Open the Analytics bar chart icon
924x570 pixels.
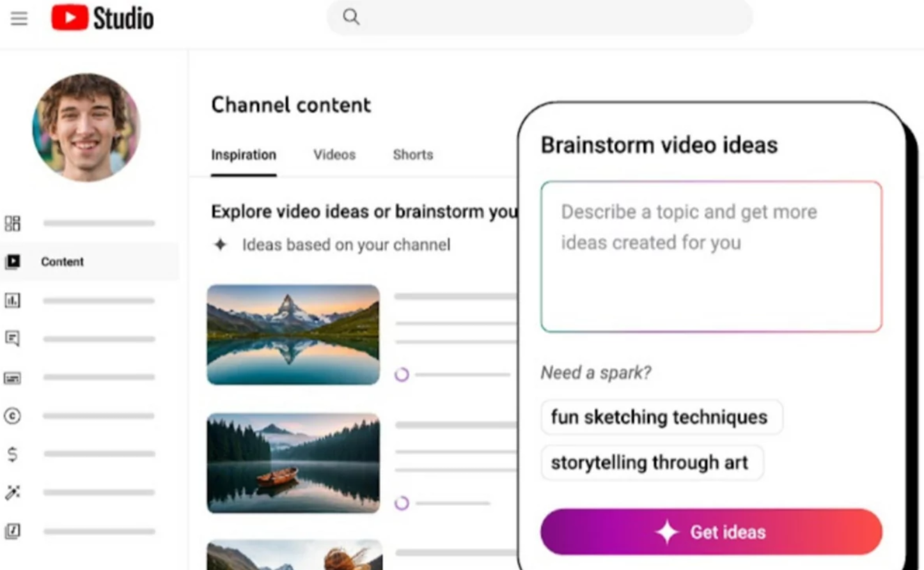(x=13, y=300)
